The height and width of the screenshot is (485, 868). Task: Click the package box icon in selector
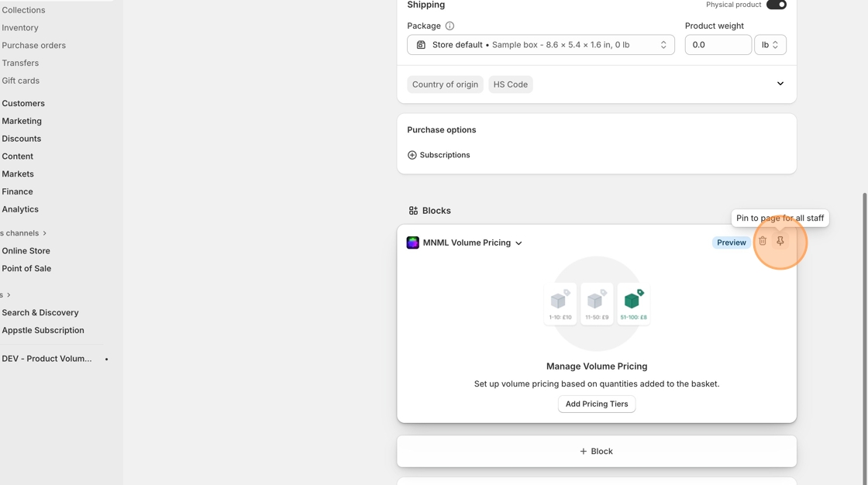421,45
